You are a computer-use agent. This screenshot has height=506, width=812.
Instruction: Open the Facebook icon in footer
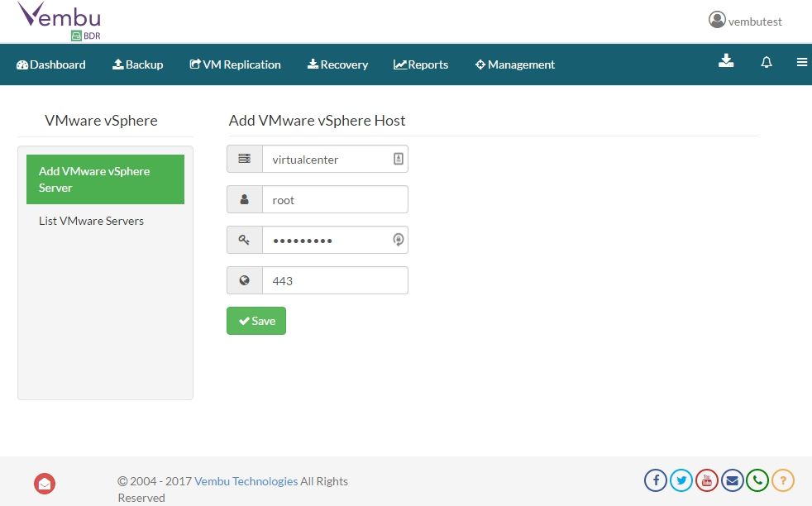656,480
